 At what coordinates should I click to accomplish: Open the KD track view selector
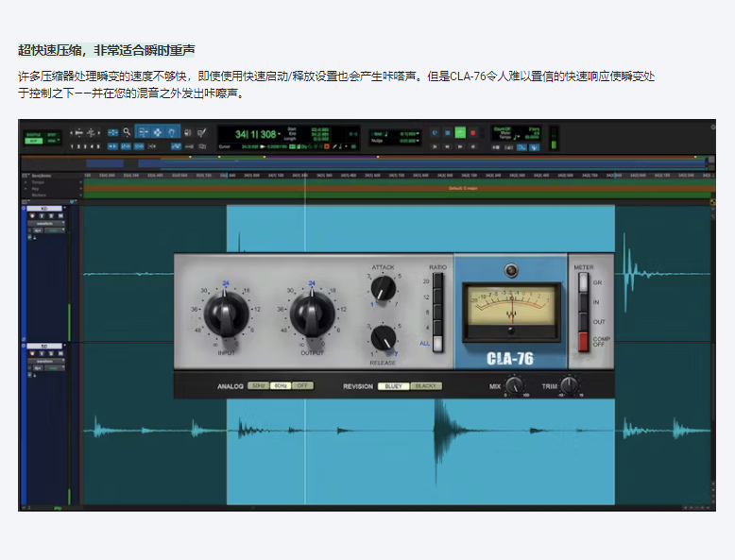[x=46, y=224]
